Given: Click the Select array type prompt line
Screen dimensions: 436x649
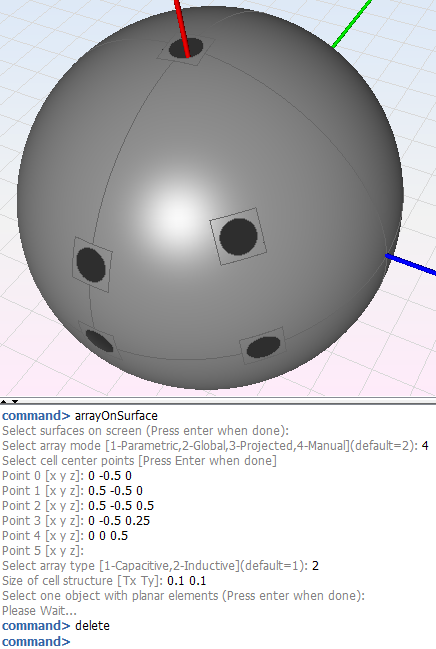Looking at the screenshot, I should pos(161,566).
